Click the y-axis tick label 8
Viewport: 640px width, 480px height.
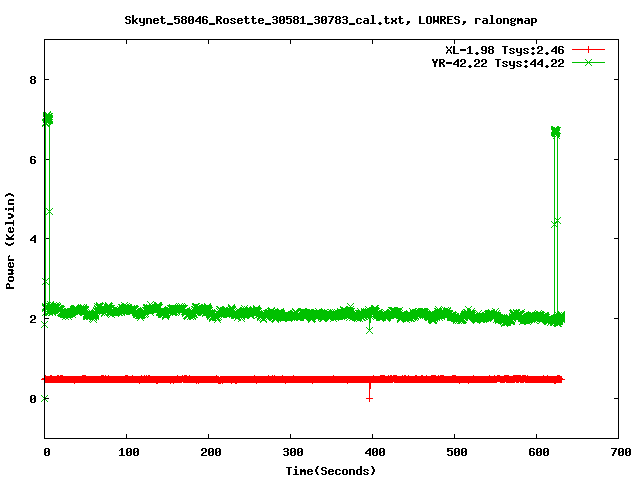(33, 80)
